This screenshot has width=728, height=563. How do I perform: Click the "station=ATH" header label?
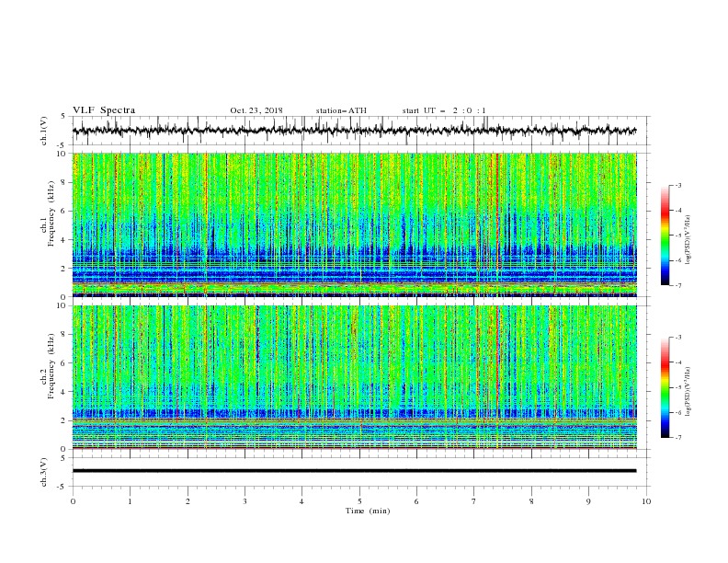341,110
